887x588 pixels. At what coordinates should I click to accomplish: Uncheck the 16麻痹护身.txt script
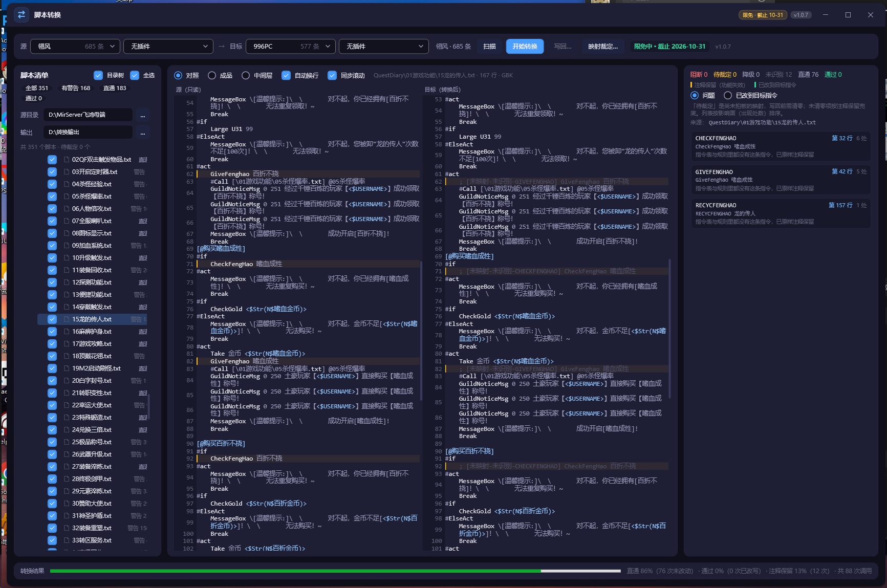[x=52, y=332]
